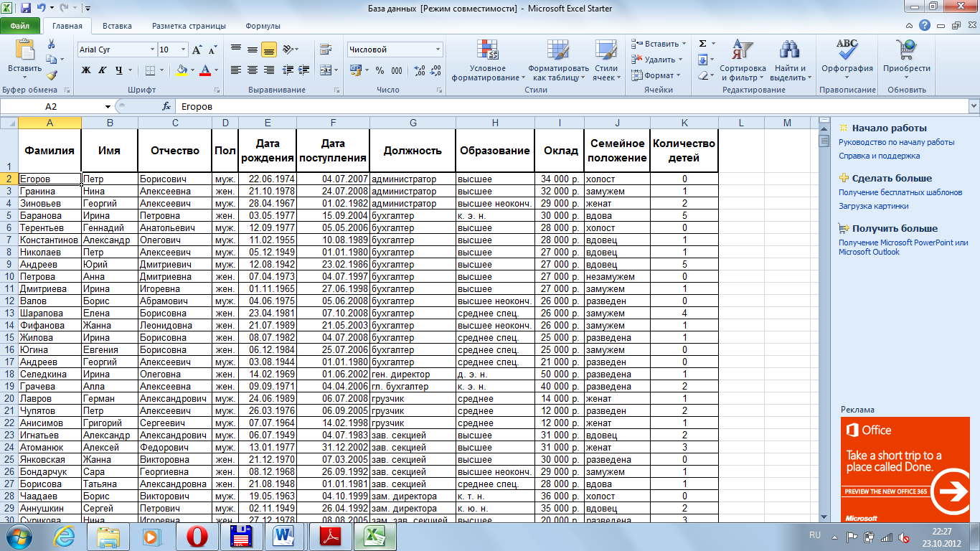Screen dimensions: 980x551
Task: Toggle bold Ж formatting
Action: pos(86,70)
